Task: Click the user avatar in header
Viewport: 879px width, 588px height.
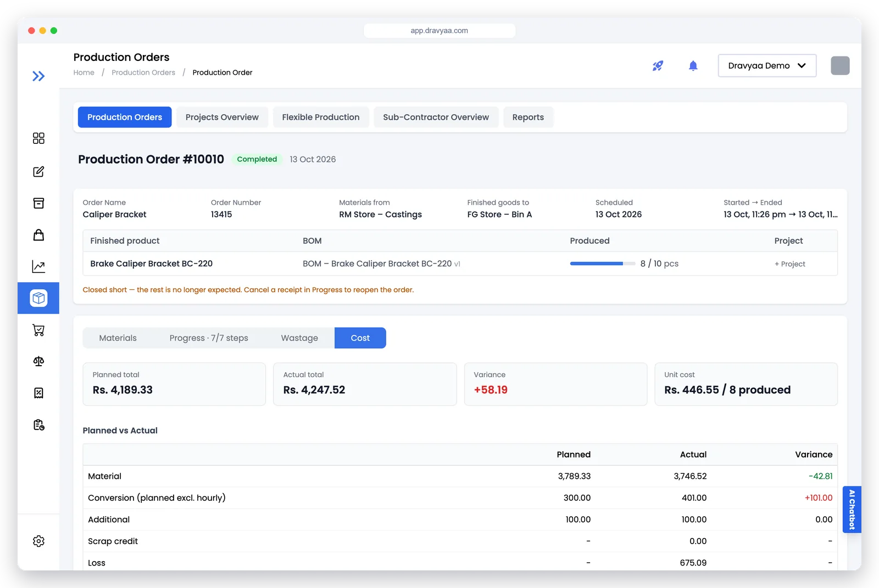Action: [840, 66]
